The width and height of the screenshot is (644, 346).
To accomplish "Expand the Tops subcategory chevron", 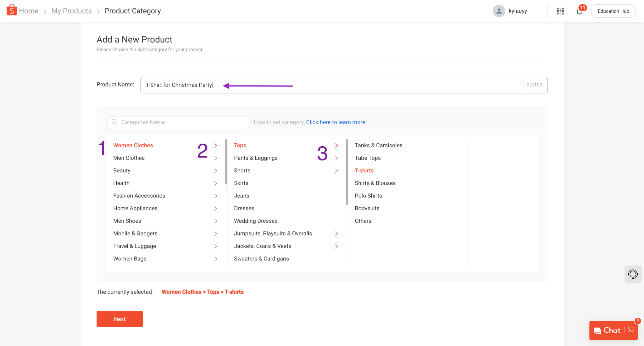I will [x=336, y=145].
